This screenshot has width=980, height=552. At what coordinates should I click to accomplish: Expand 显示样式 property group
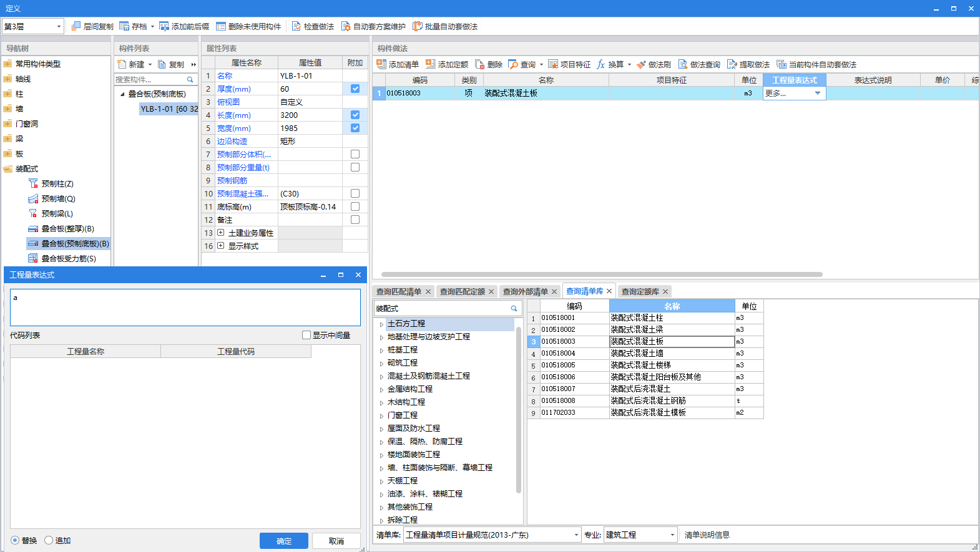220,246
